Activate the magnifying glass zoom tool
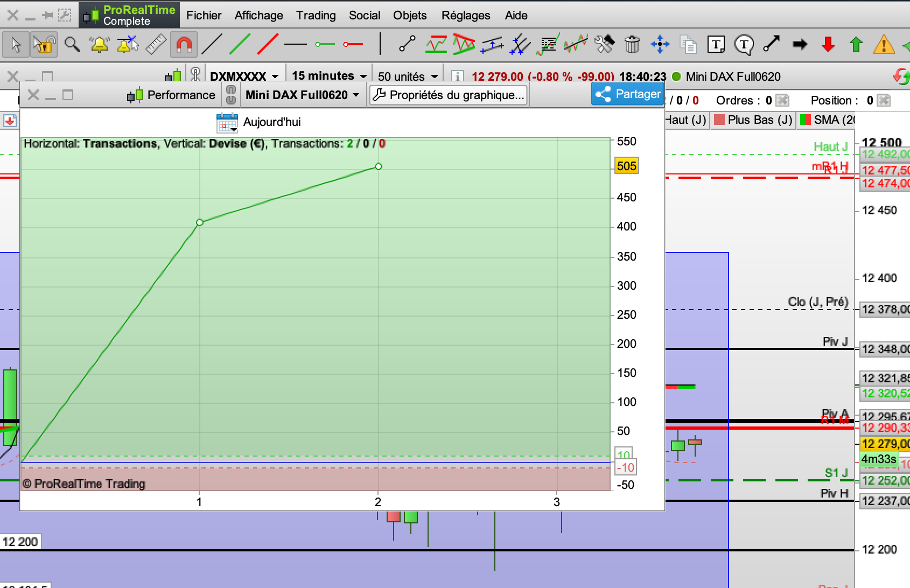Image resolution: width=910 pixels, height=588 pixels. pos(72,44)
